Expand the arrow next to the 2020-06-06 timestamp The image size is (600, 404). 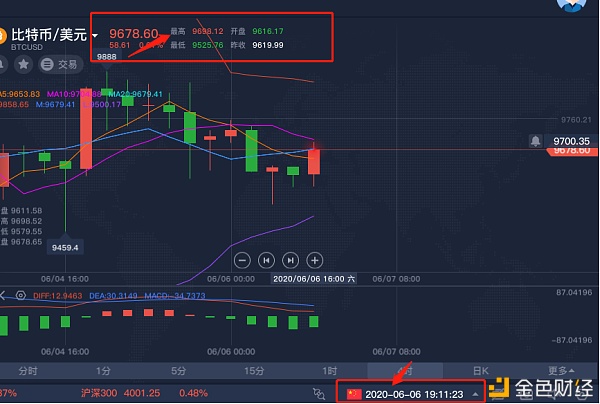point(474,394)
